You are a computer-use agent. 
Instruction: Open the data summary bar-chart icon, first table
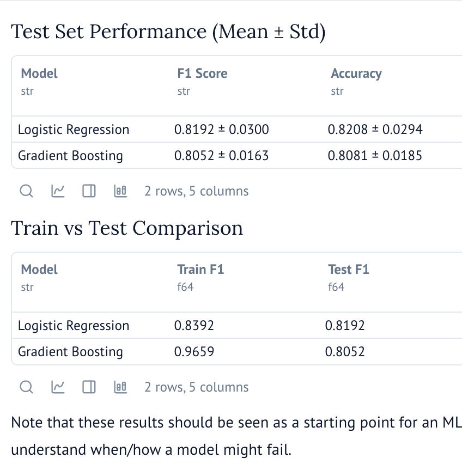coord(120,191)
